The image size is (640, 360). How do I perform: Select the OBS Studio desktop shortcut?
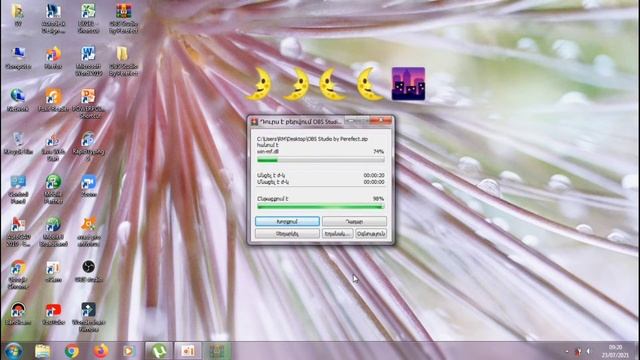pyautogui.click(x=88, y=271)
